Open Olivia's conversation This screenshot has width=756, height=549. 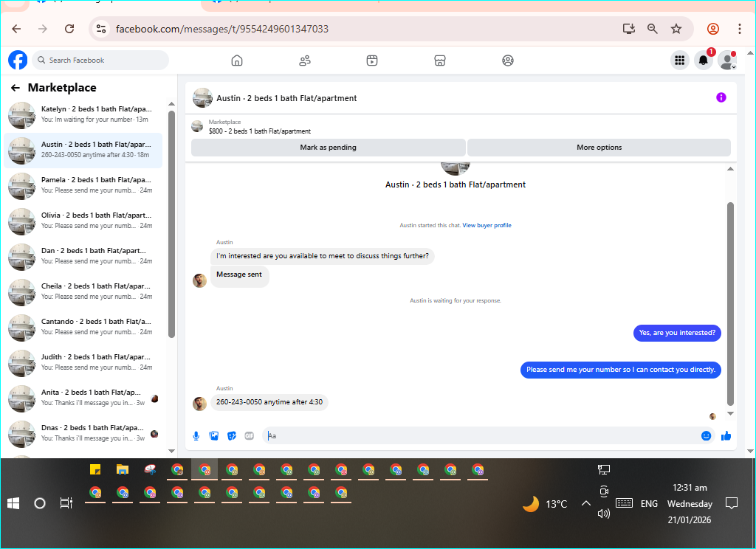(83, 221)
